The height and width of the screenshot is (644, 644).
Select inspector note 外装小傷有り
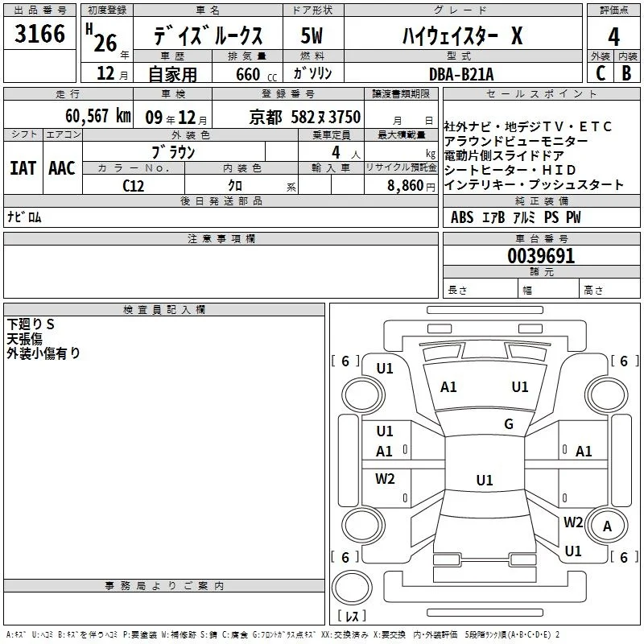coord(43,353)
